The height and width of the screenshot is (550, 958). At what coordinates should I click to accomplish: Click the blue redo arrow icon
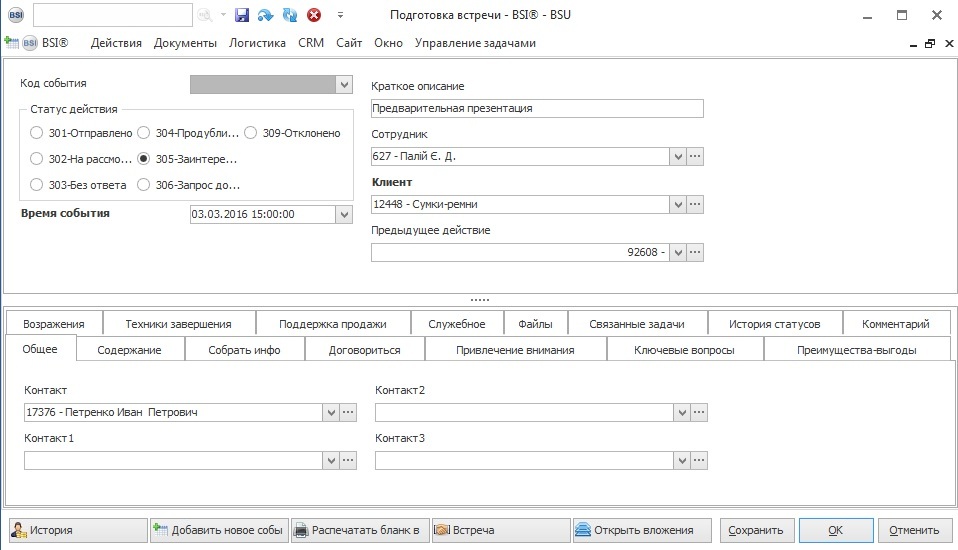[x=265, y=15]
